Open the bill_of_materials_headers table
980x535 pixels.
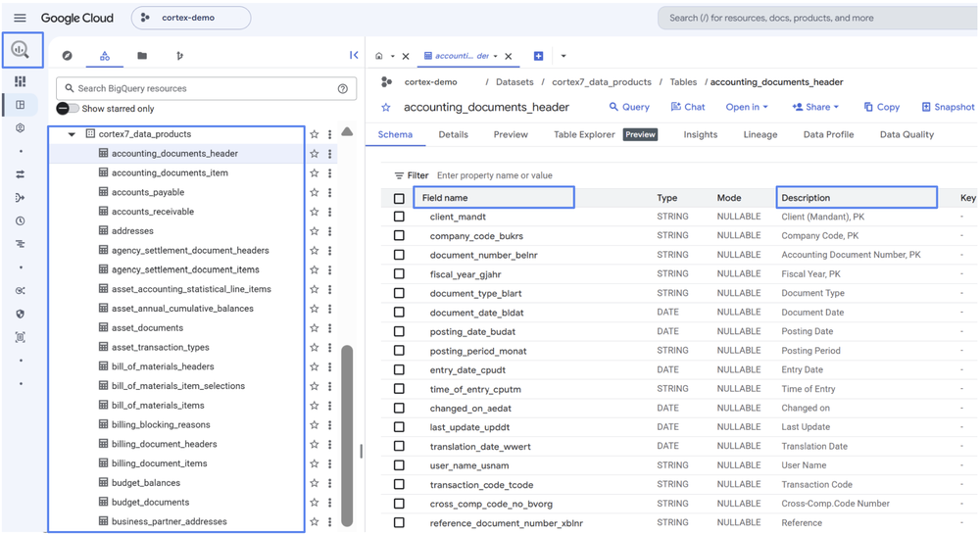tap(163, 366)
